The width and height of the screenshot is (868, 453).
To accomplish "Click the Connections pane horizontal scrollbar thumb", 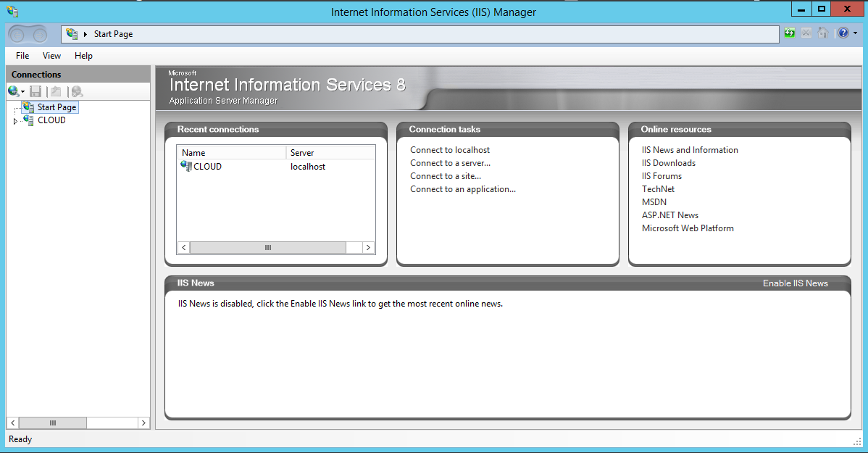I will coord(53,423).
